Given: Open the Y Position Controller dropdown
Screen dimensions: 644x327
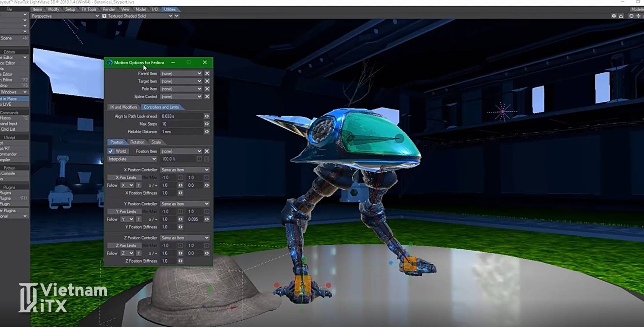Looking at the screenshot, I should click(x=185, y=204).
